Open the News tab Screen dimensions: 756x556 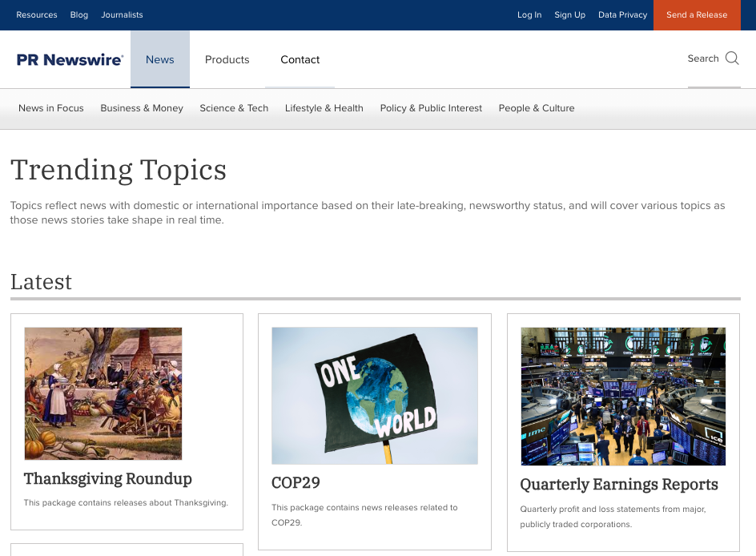(x=160, y=60)
